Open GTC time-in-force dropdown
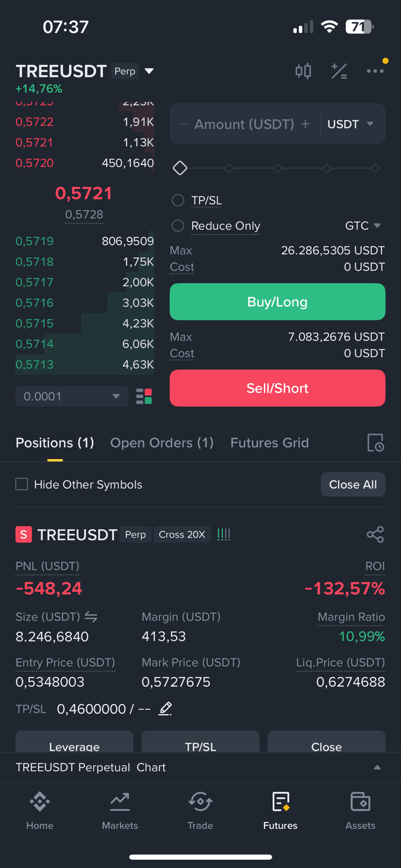401x868 pixels. click(363, 226)
